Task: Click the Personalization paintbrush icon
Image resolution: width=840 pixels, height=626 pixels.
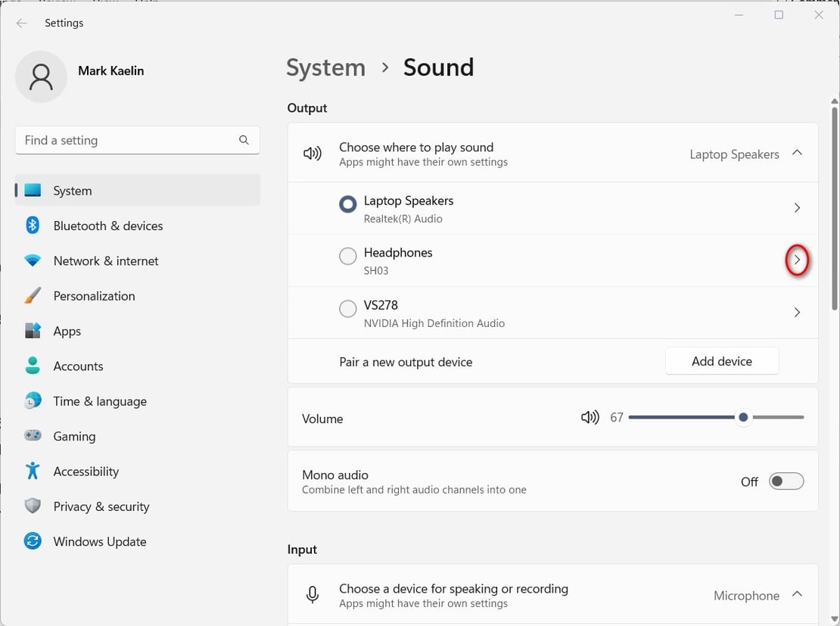Action: [x=33, y=295]
